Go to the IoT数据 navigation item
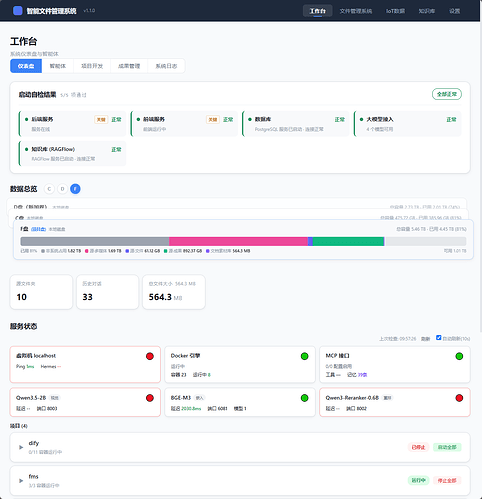The height and width of the screenshot is (499, 482). (x=395, y=11)
